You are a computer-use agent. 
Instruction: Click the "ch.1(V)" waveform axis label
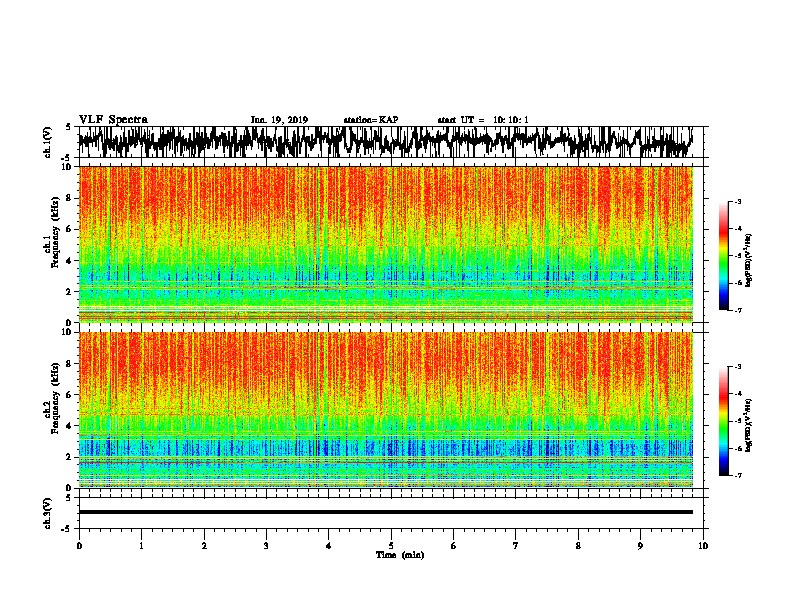[48, 142]
